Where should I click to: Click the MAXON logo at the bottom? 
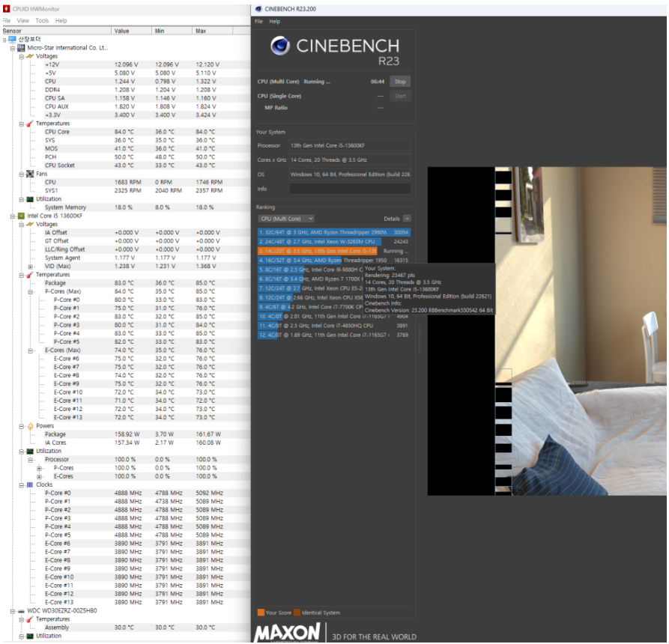click(287, 633)
